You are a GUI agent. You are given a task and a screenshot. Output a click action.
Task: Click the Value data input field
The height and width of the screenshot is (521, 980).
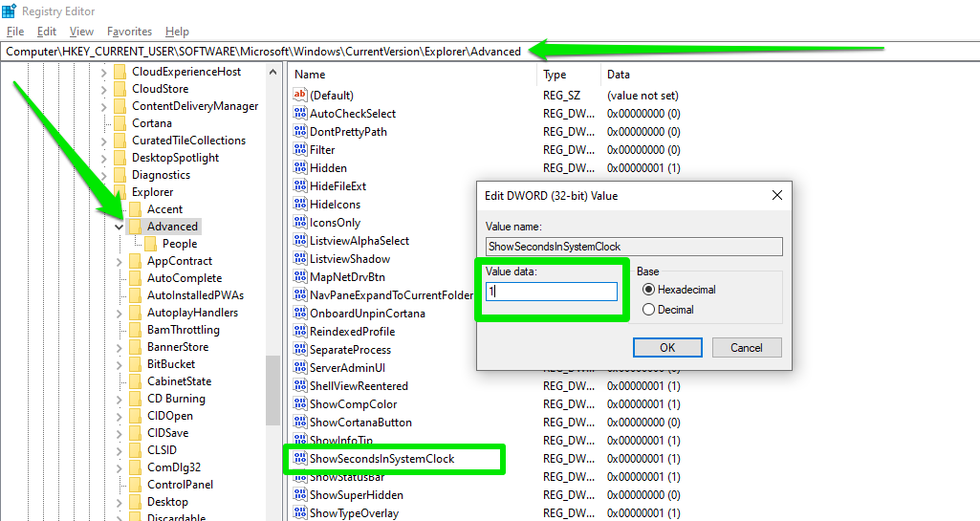pyautogui.click(x=552, y=292)
